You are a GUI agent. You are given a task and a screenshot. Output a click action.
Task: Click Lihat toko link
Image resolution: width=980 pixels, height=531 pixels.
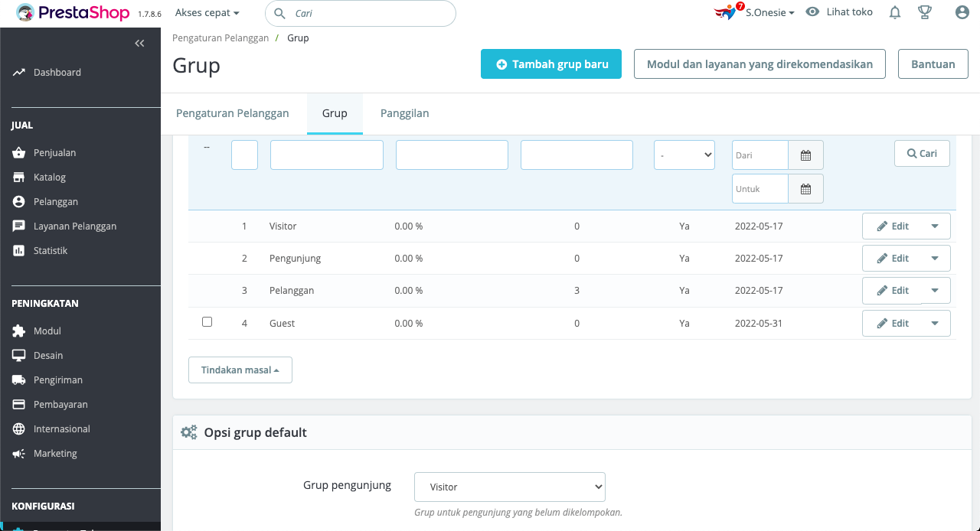point(840,12)
